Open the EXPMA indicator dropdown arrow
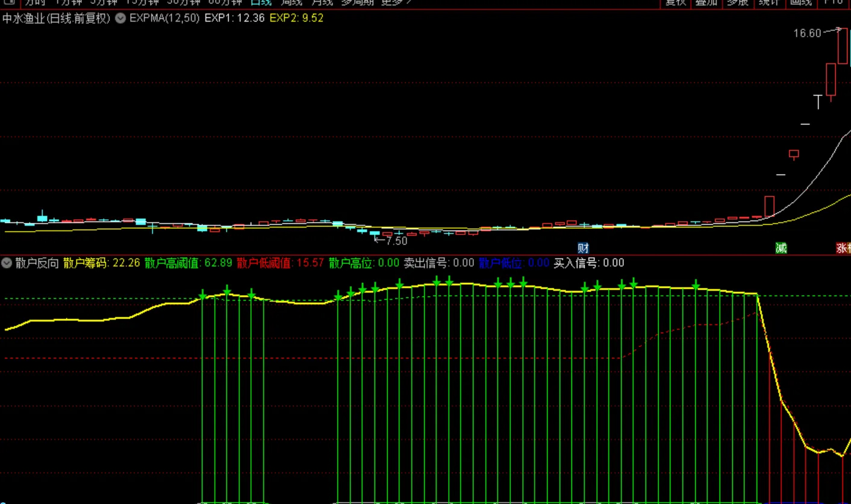The image size is (851, 504). 120,18
